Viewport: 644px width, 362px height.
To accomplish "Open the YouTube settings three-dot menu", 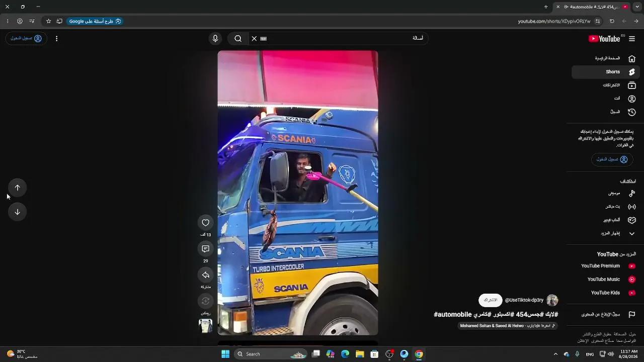I will pyautogui.click(x=56, y=39).
